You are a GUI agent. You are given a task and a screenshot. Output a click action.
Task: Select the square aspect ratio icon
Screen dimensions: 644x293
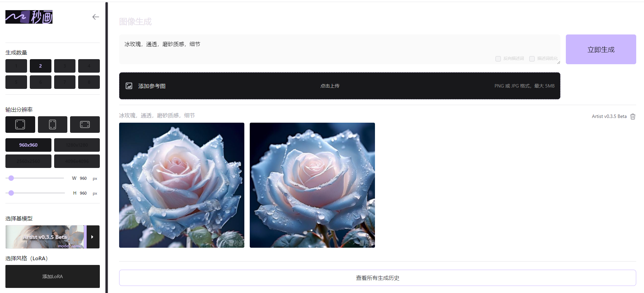point(20,124)
